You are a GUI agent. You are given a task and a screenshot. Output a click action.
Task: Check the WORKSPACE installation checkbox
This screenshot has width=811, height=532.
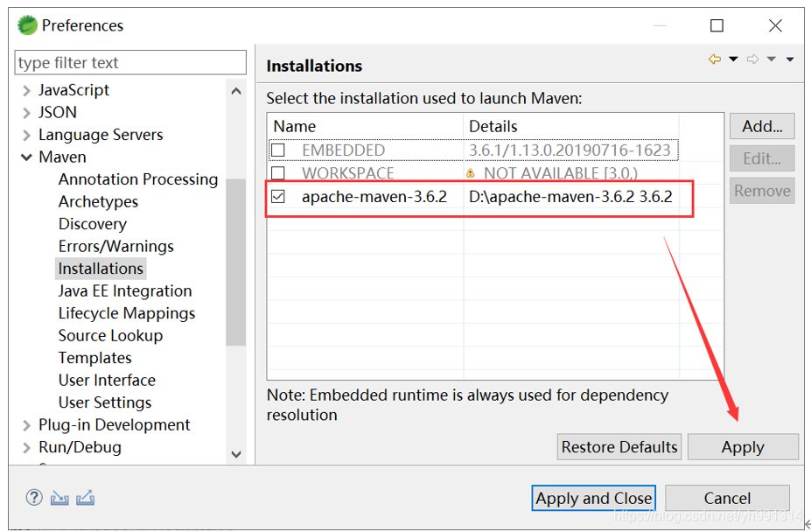click(x=278, y=173)
